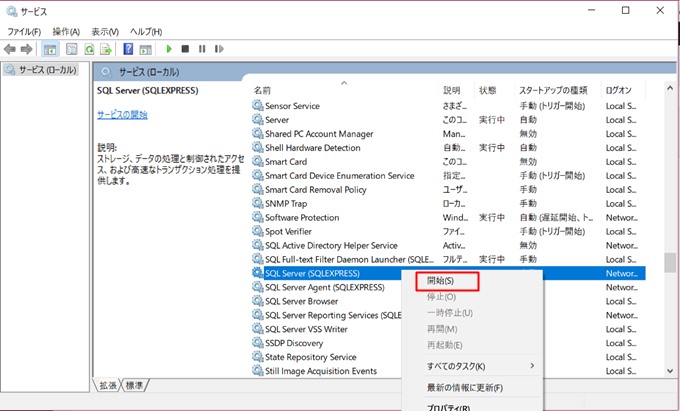Open the Properties sheet toolbar icon

[x=72, y=49]
